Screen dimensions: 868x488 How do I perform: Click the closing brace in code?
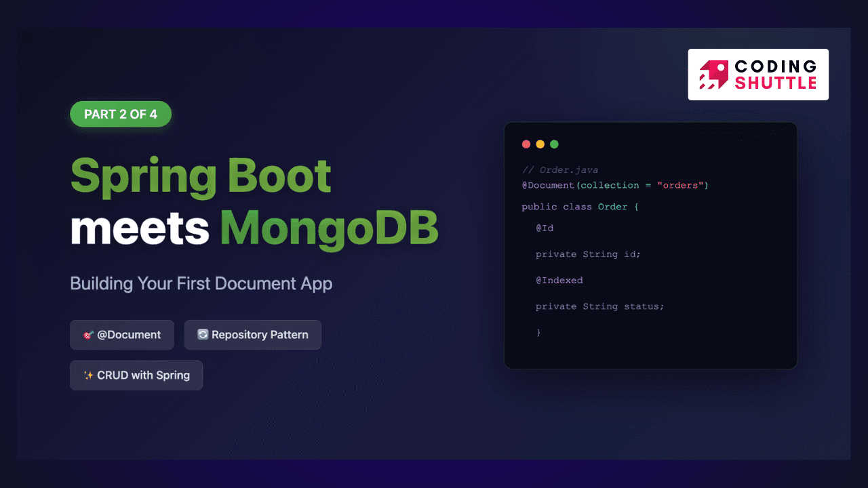coord(538,333)
